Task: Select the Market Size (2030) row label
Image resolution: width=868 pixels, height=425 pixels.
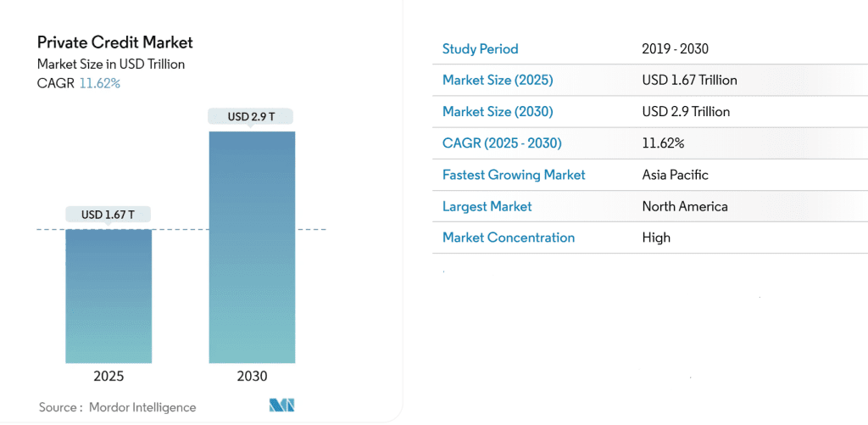Action: click(498, 111)
